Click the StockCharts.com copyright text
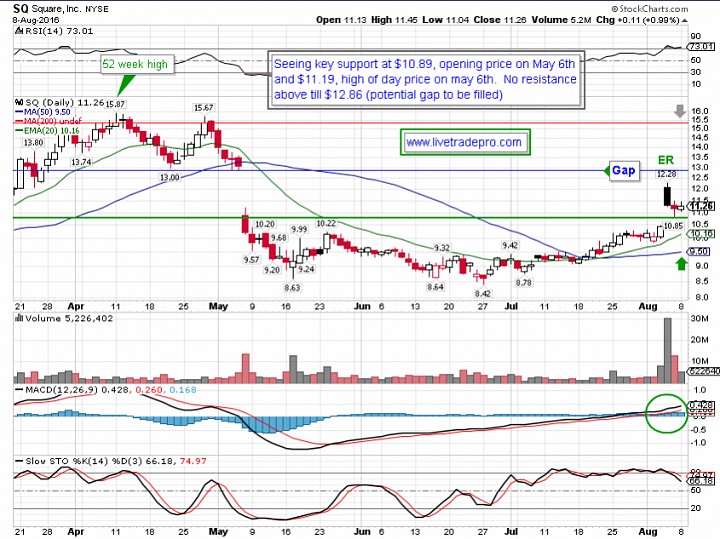 (650, 9)
